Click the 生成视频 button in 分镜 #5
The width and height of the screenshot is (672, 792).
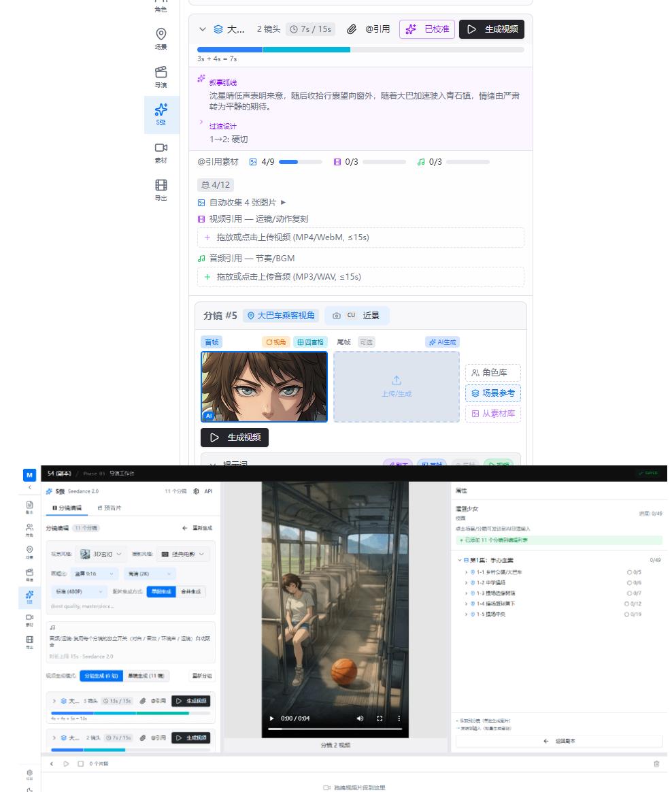coord(235,438)
